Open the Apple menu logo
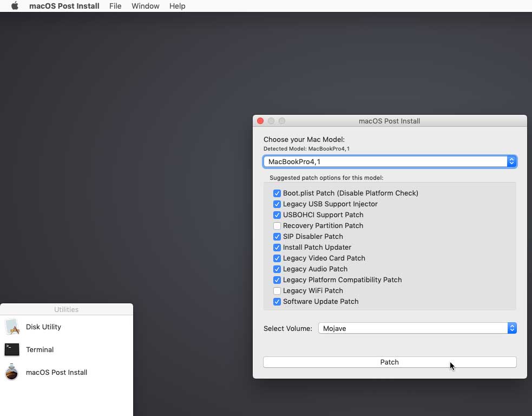The image size is (532, 416). (15, 6)
